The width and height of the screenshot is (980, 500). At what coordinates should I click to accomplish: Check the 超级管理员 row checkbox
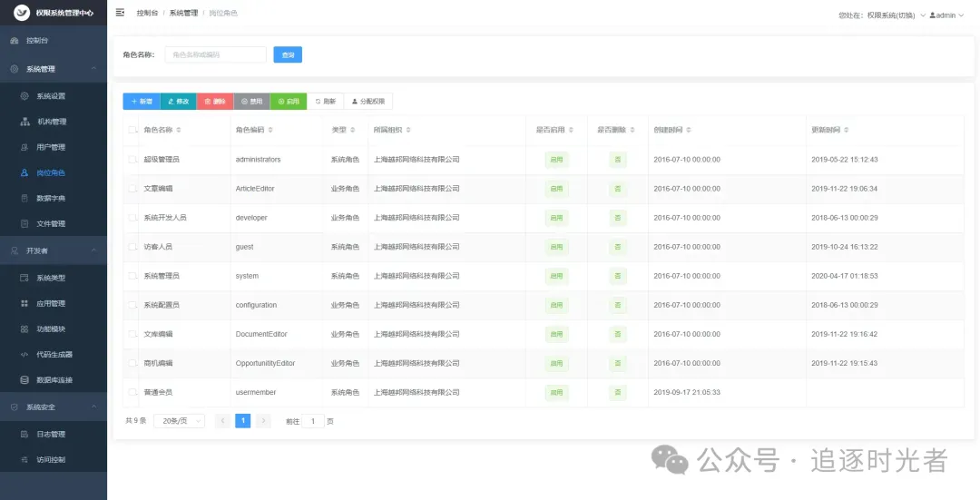[x=132, y=160]
